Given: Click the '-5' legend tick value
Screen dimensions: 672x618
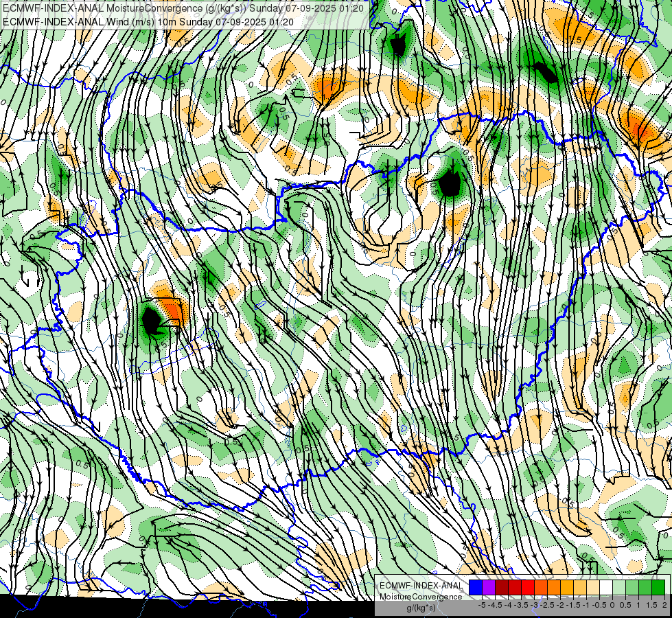Looking at the screenshot, I should [482, 605].
